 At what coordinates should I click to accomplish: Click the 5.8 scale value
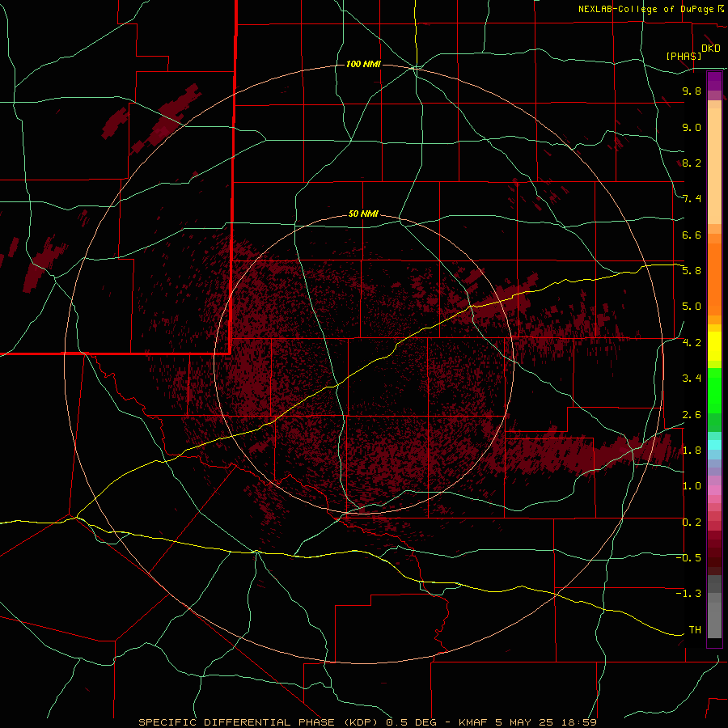[692, 271]
